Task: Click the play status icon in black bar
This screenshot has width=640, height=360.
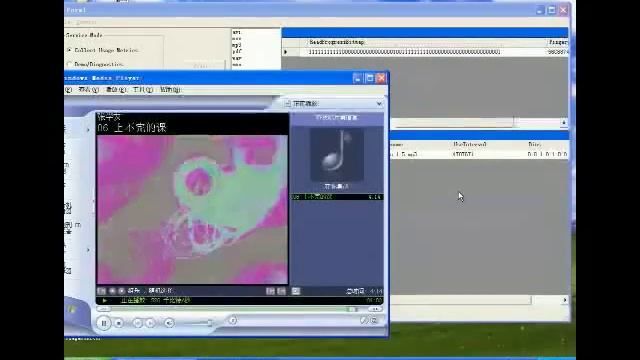Action: pyautogui.click(x=105, y=300)
